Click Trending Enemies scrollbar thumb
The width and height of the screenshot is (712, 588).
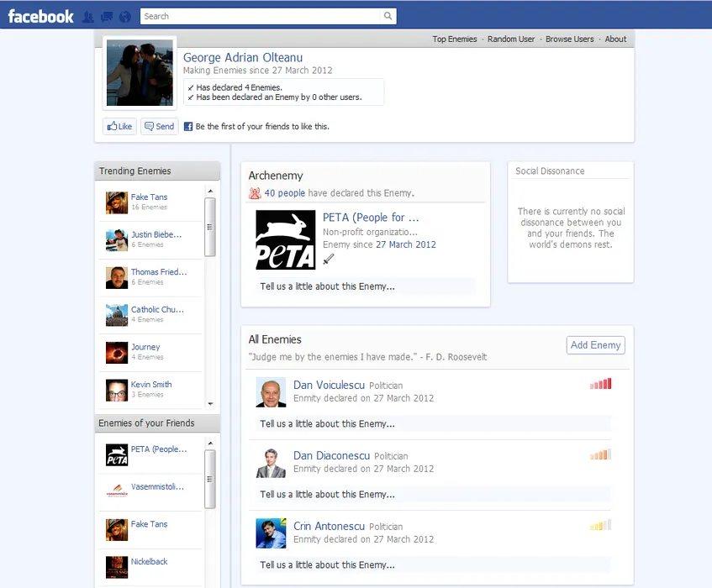pyautogui.click(x=210, y=228)
